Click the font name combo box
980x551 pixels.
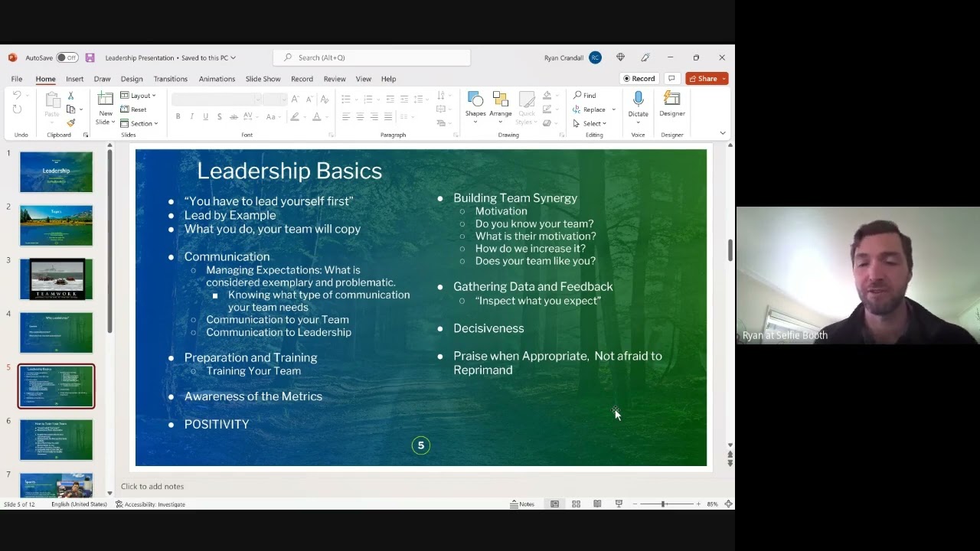pyautogui.click(x=216, y=99)
